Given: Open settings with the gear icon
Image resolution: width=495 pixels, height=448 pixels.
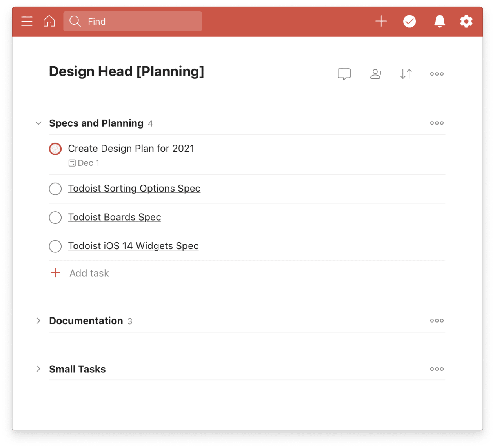Looking at the screenshot, I should (x=466, y=21).
